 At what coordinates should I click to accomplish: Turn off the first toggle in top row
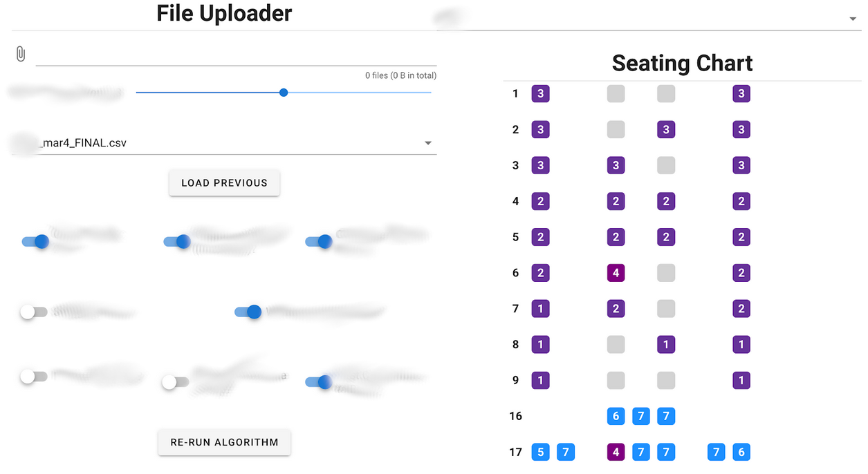[x=35, y=242]
